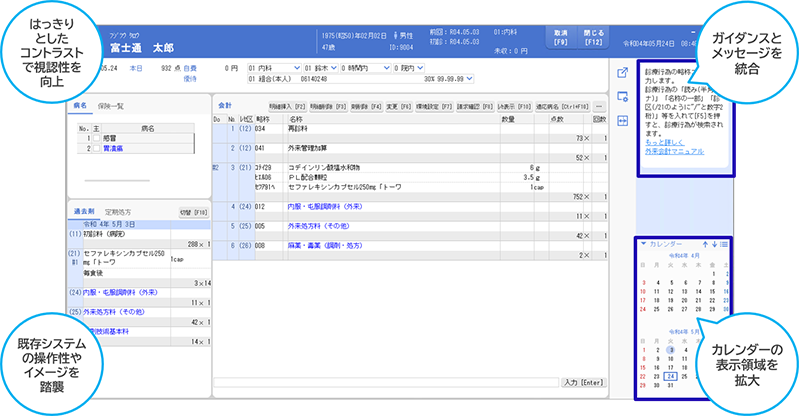
Task: Click the 取消 [F9] button
Action: (x=560, y=36)
